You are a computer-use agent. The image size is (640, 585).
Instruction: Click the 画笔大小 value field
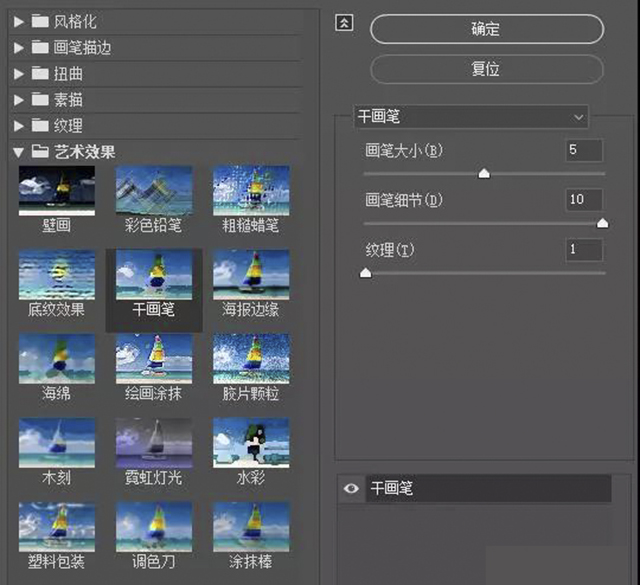tap(584, 150)
